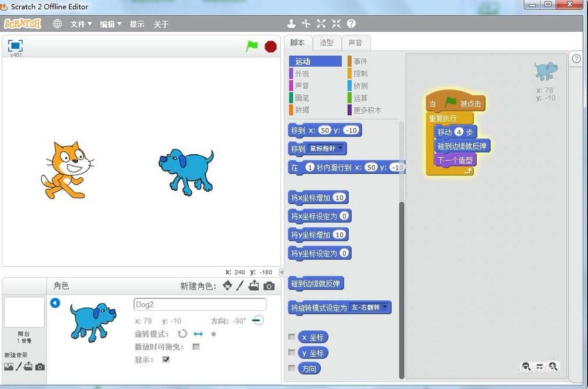Click the red stop sign button

[270, 46]
